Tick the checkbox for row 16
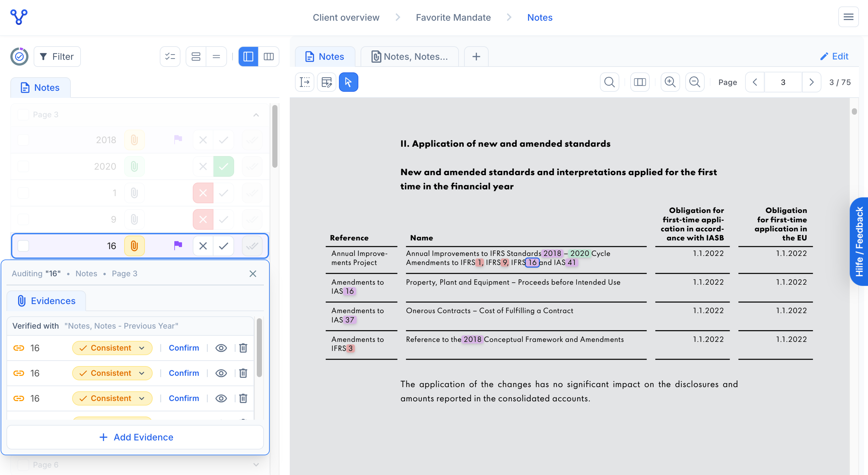 [x=23, y=246]
